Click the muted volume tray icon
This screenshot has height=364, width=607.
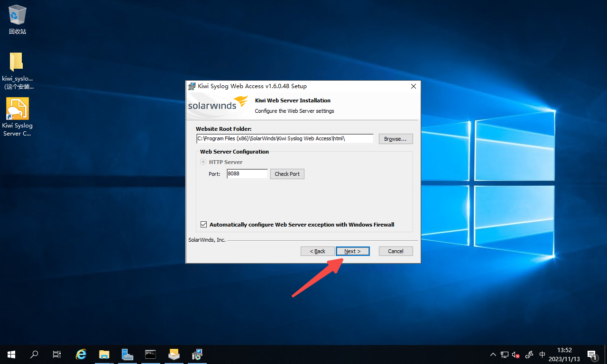[x=516, y=355]
